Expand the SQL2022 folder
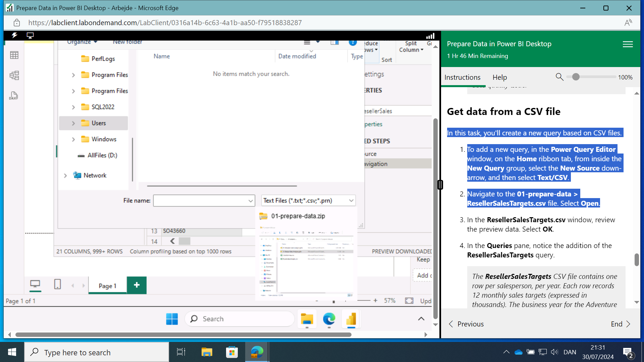 click(73, 107)
